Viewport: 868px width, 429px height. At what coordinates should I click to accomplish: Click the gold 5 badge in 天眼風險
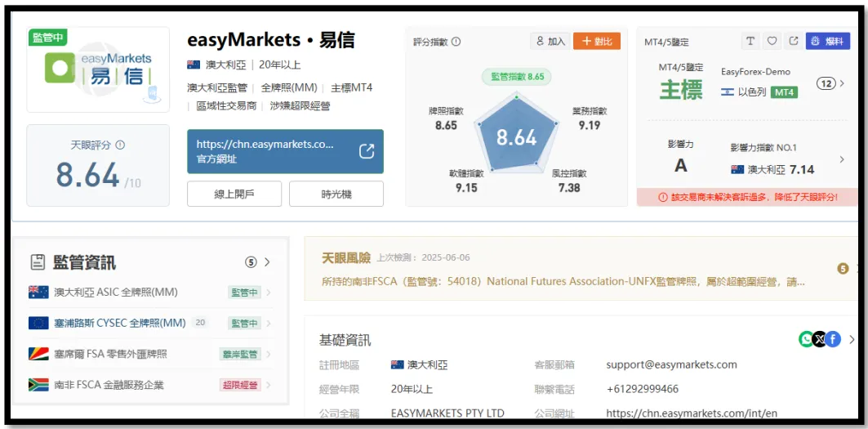(x=843, y=269)
